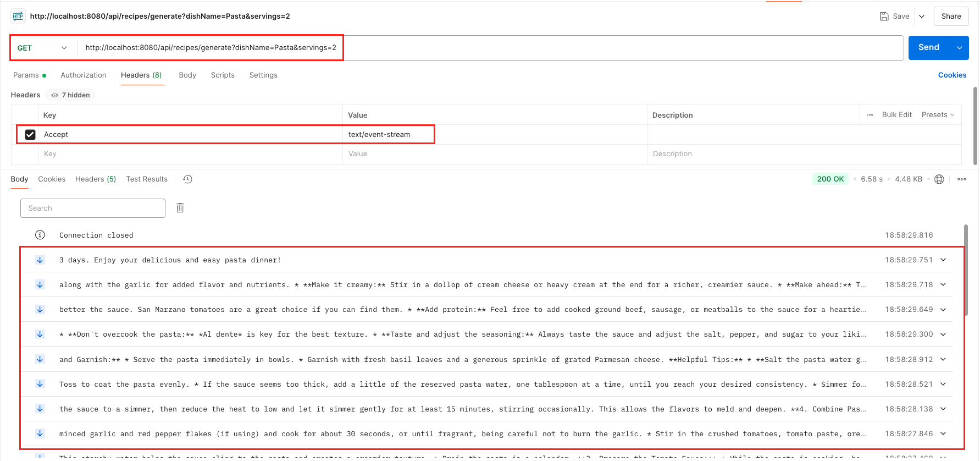Click received arrow icon for 'Toss to coat' message

tap(40, 384)
